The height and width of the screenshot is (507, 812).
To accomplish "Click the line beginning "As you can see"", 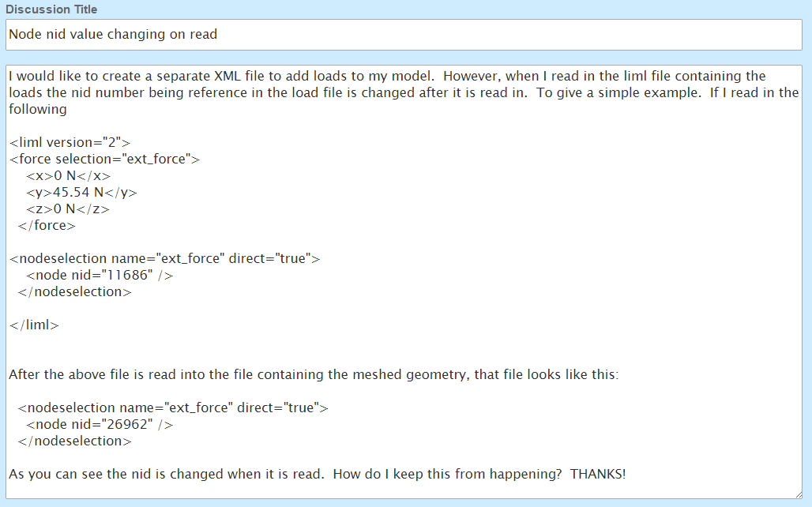I will tap(317, 474).
